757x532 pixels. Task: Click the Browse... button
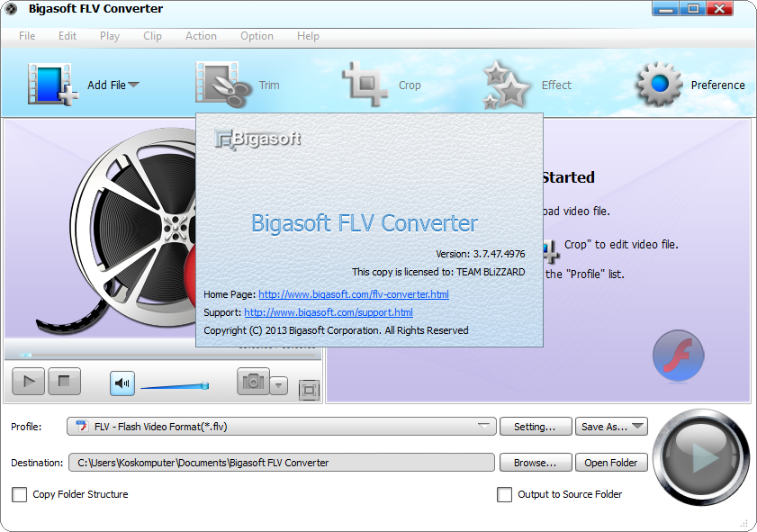536,463
